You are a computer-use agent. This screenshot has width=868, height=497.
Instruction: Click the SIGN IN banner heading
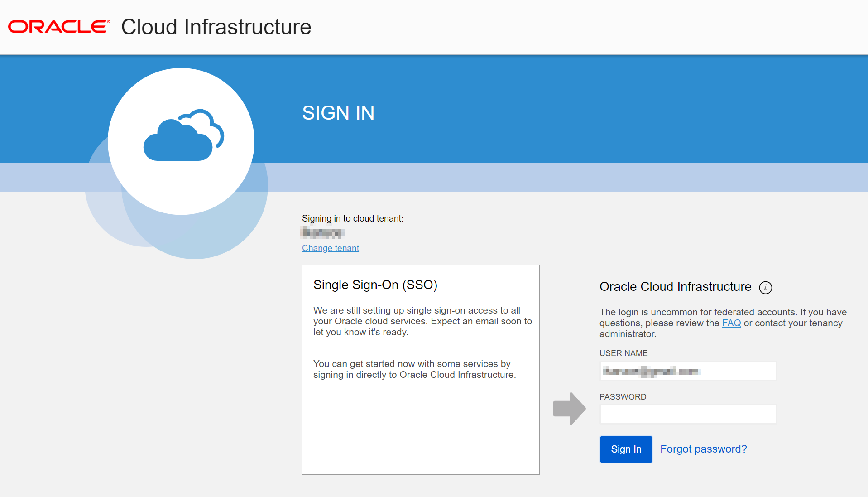pos(338,113)
